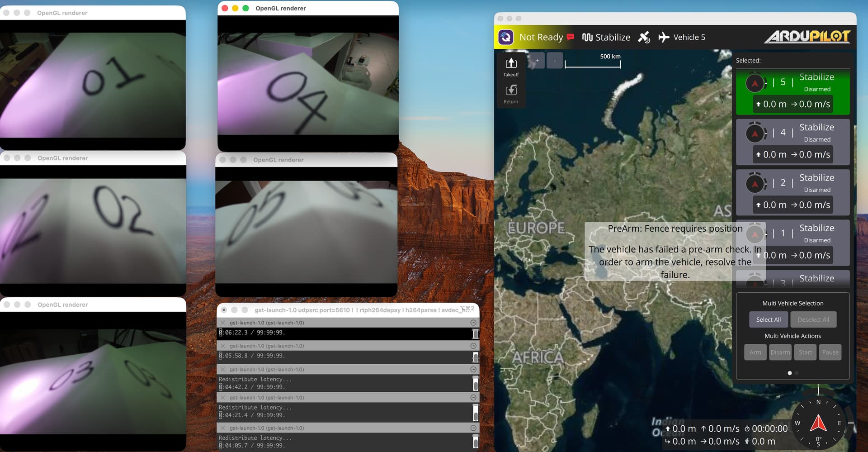The height and width of the screenshot is (452, 868).
Task: Switch to the first gst-launch terminal tab
Action: pos(267,323)
